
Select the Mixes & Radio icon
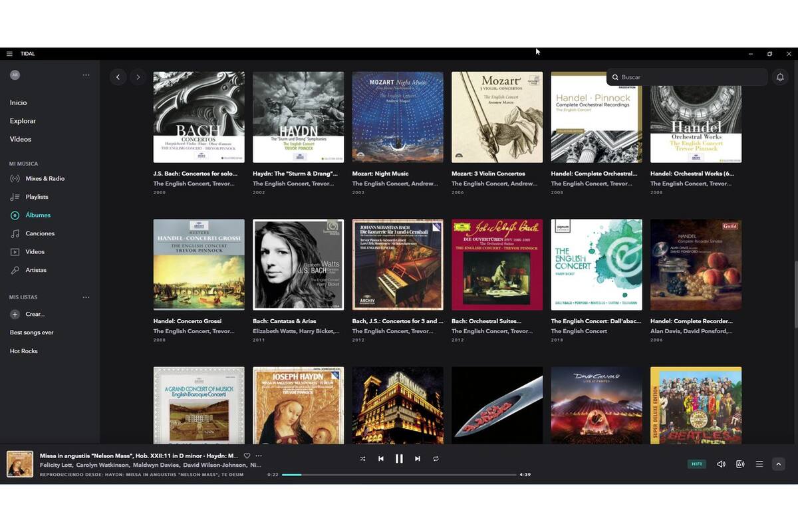(15, 178)
